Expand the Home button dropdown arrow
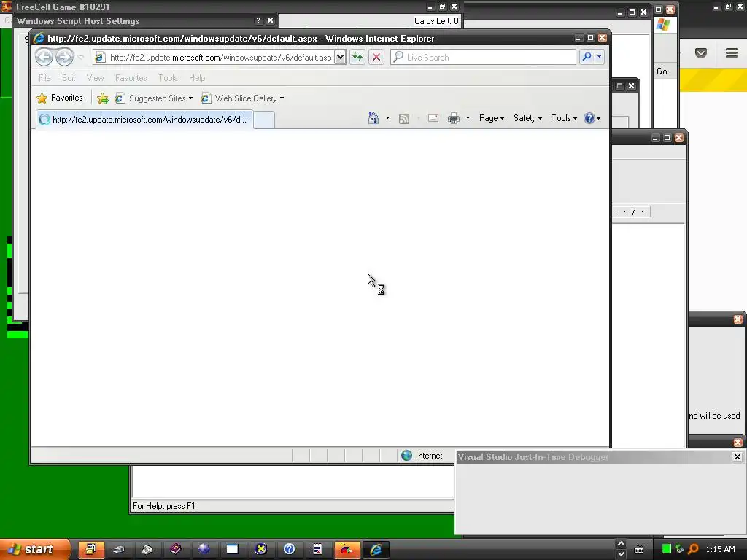The image size is (747, 560). (387, 118)
